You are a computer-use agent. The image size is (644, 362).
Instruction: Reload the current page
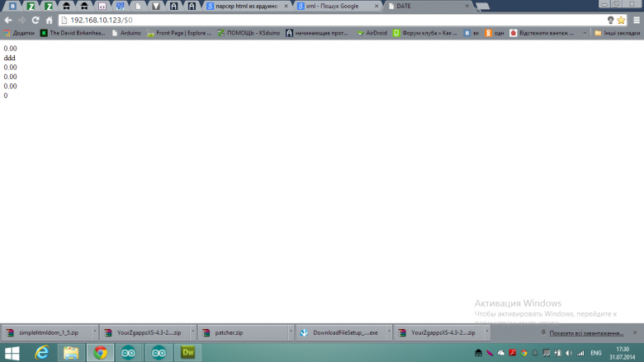coord(36,20)
